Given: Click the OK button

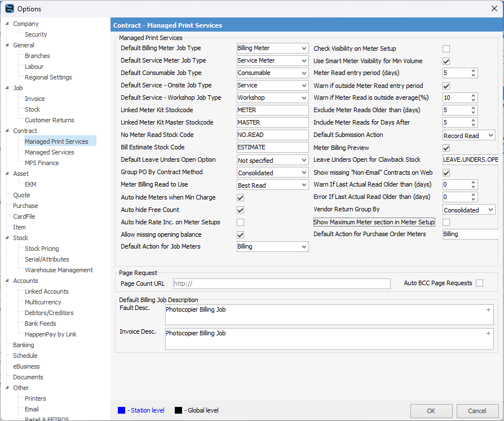Looking at the screenshot, I should click(x=431, y=411).
